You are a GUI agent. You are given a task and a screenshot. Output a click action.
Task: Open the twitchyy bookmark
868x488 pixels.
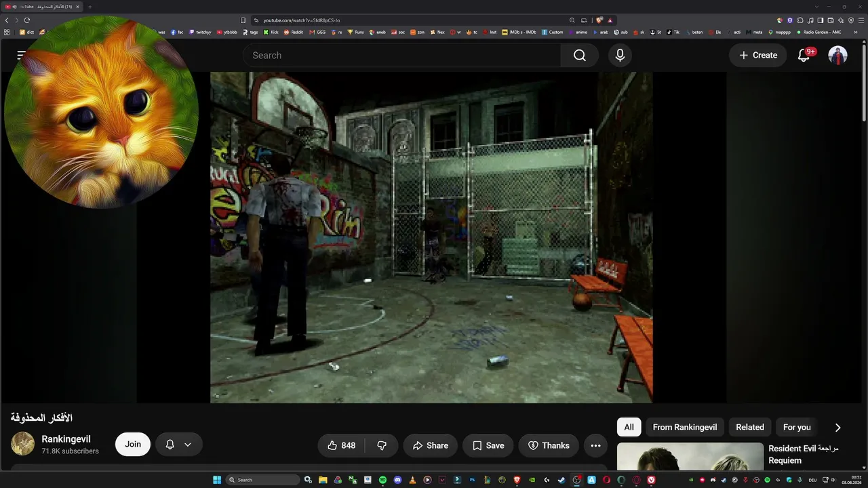(201, 32)
